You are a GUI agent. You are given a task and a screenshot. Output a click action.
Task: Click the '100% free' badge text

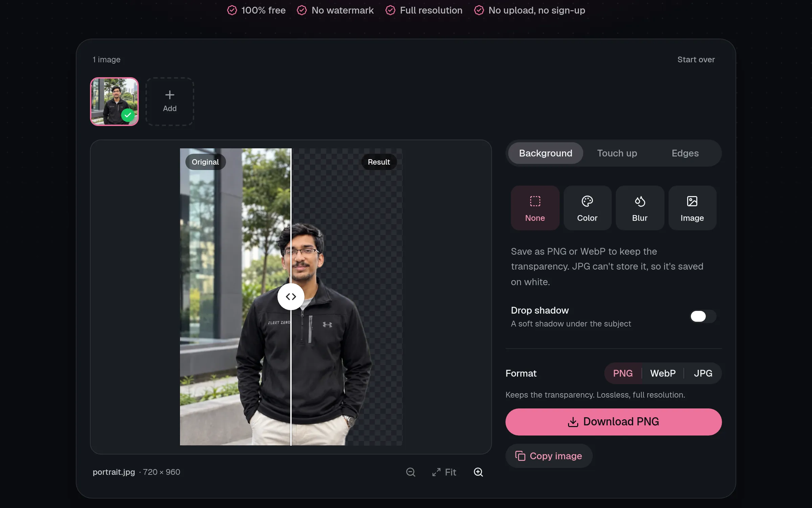[x=263, y=10]
